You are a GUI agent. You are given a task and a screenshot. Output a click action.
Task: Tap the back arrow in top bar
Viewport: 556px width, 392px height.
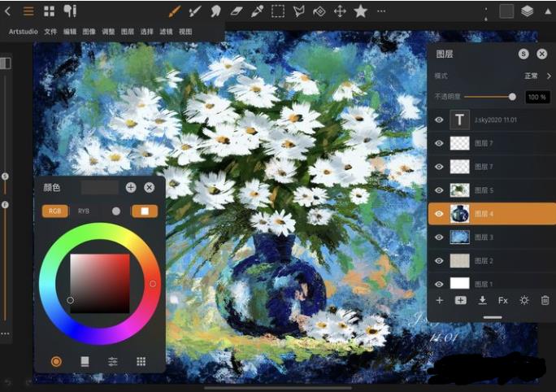(x=7, y=11)
